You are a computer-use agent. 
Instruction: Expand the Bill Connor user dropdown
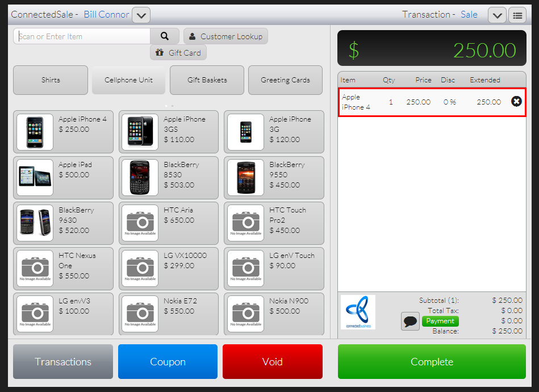(141, 15)
